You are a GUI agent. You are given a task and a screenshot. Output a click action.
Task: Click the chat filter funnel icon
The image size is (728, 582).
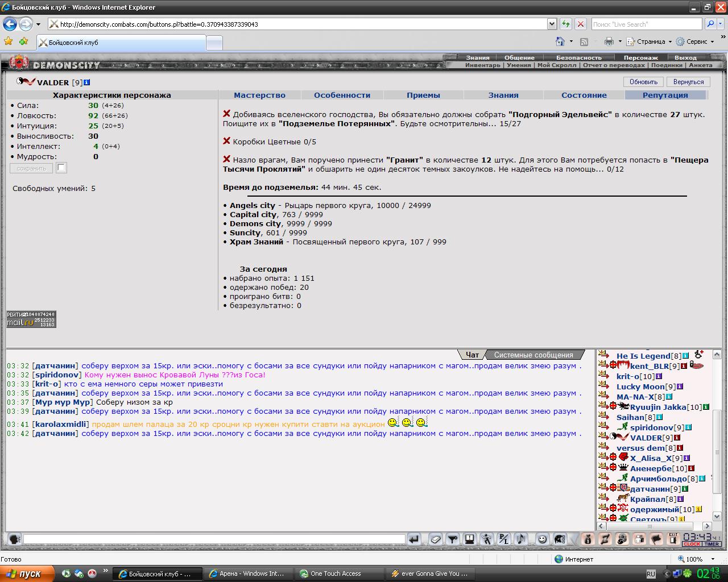[x=453, y=539]
